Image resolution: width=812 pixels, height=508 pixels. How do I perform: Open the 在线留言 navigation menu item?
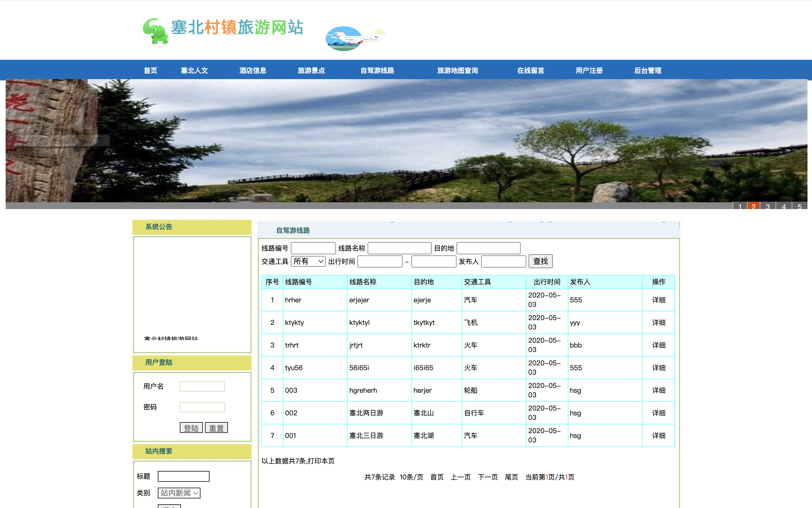(x=530, y=70)
